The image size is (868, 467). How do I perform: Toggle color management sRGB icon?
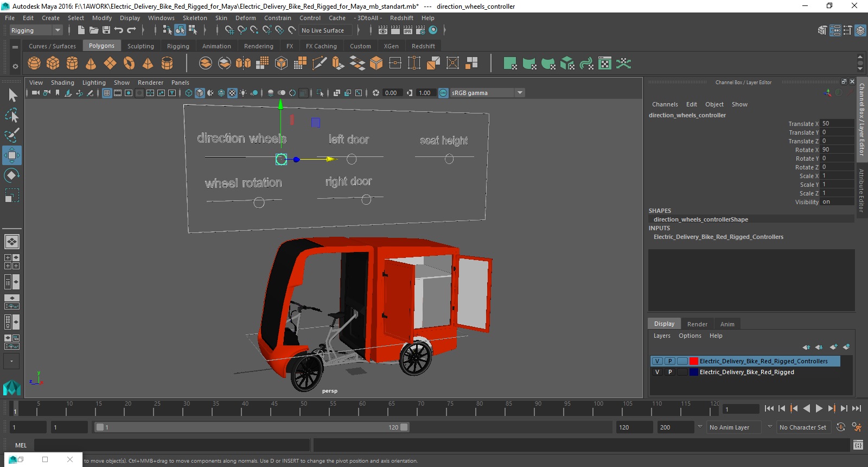(443, 93)
